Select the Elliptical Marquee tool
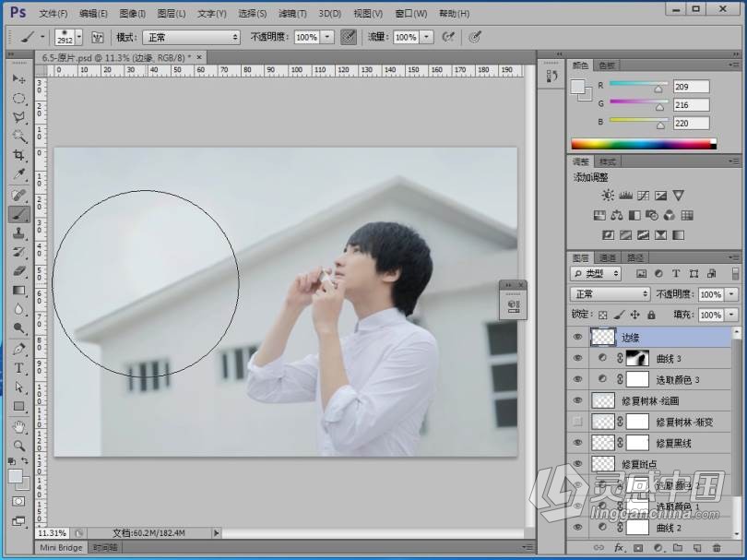Viewport: 747px width, 560px height. pyautogui.click(x=19, y=98)
